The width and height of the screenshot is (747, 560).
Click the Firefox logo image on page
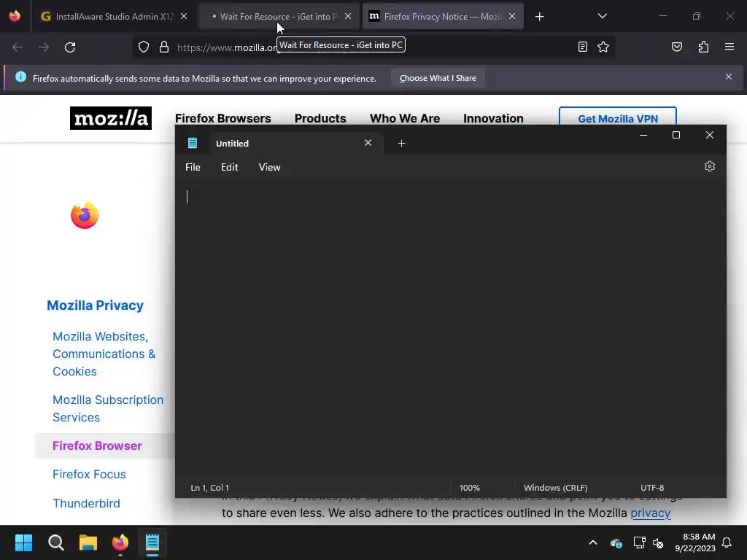(x=85, y=215)
